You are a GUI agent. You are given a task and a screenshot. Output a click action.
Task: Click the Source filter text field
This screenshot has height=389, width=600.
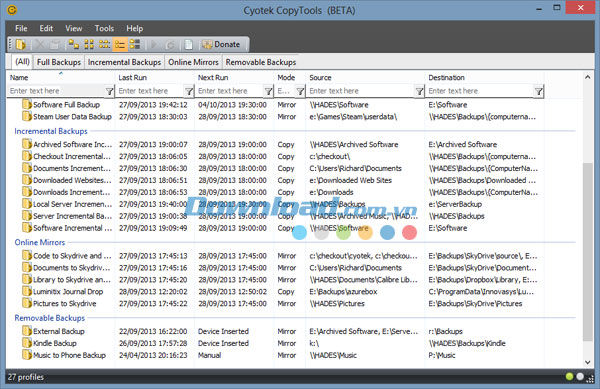(x=361, y=91)
